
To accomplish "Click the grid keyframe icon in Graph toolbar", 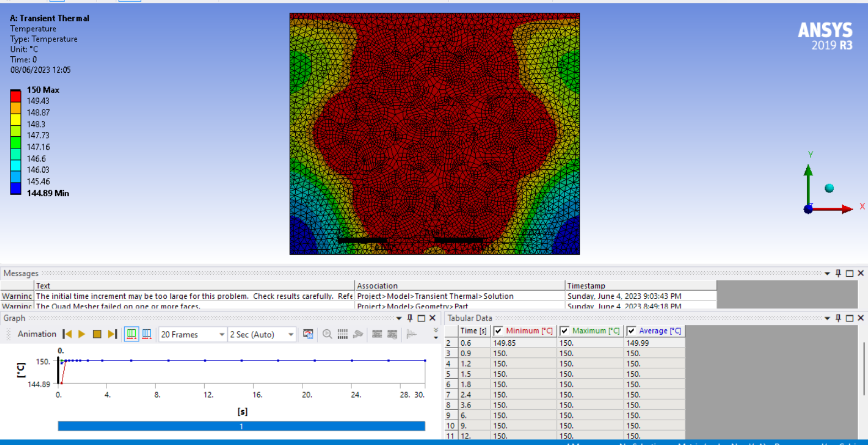I will coord(343,334).
